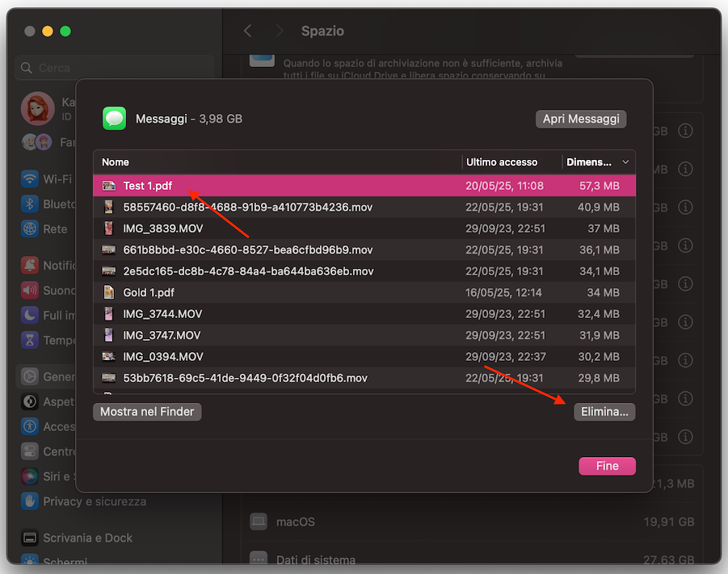Open the user profile avatar at sidebar top
Screen dimensions: 728x574
point(38,107)
